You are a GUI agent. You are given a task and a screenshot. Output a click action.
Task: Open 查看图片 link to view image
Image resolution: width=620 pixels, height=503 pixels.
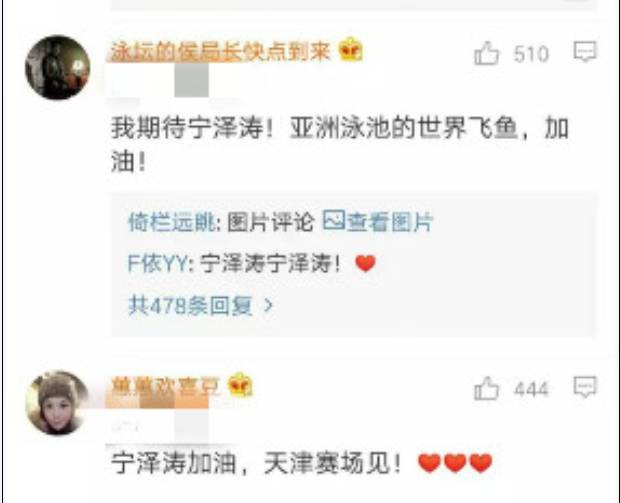(390, 221)
